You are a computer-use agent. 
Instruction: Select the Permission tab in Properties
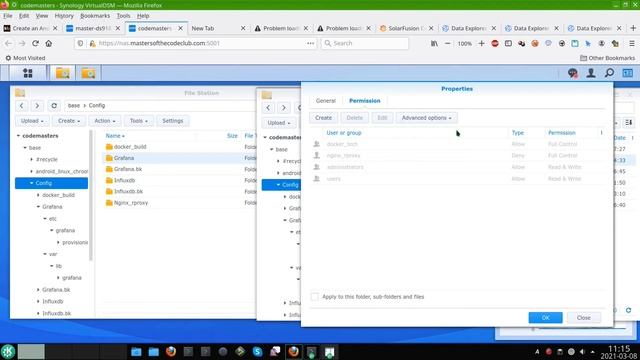click(364, 101)
